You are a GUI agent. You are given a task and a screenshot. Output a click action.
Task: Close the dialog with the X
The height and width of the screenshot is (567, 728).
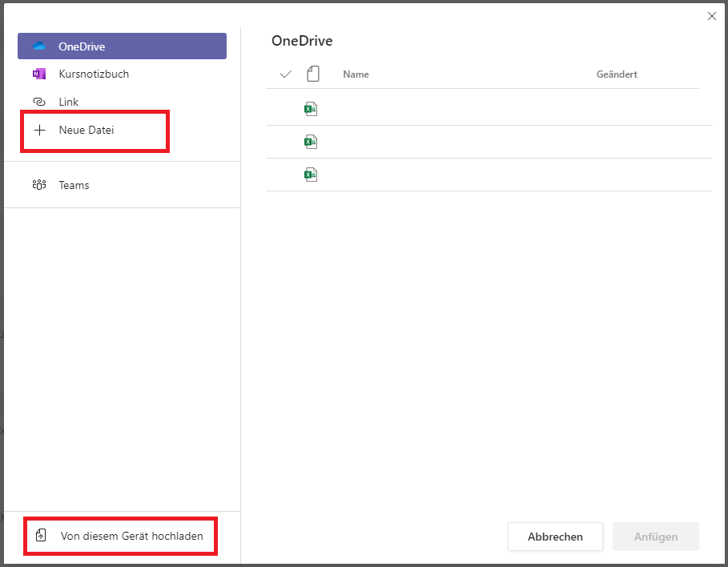pyautogui.click(x=711, y=16)
